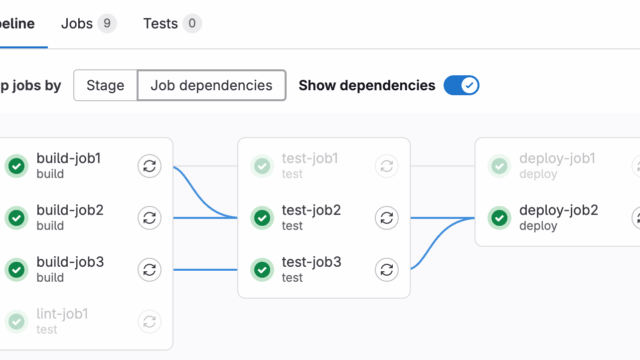640x360 pixels.
Task: Retry build-job3 with its refresh icon
Action: click(149, 270)
